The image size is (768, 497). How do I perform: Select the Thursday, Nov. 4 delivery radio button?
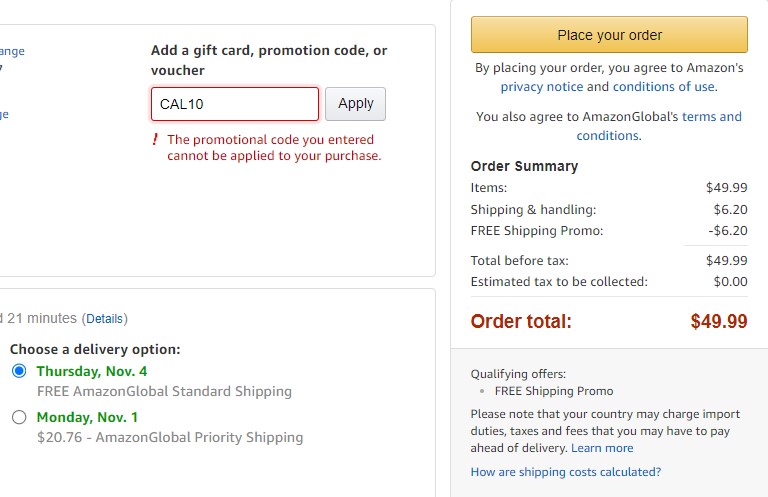[19, 371]
